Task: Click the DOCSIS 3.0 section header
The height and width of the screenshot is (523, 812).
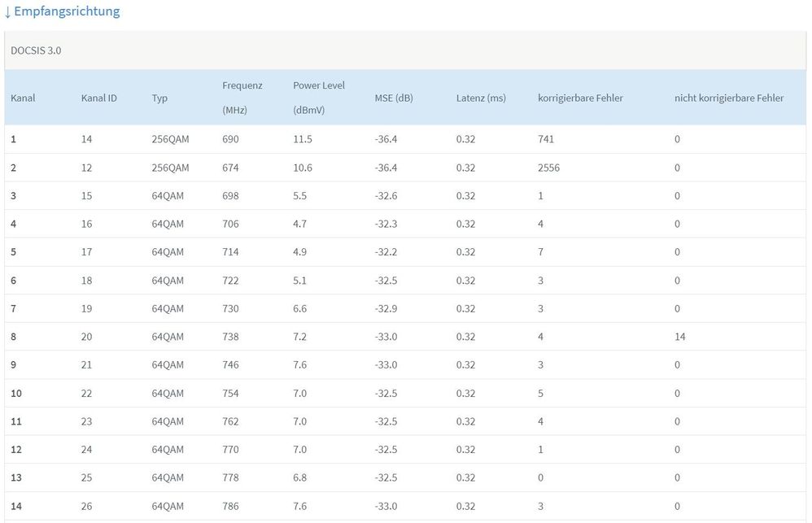Action: click(x=36, y=50)
